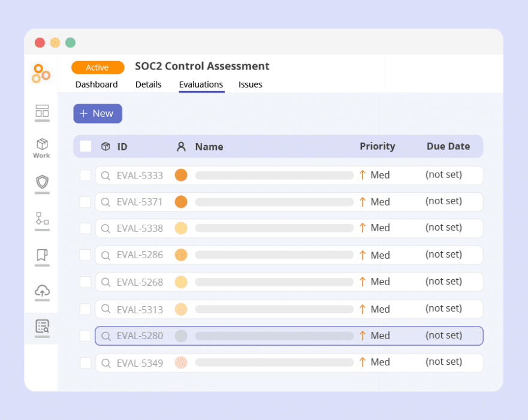Sort by the Due Date column header
This screenshot has width=528, height=420.
448,146
